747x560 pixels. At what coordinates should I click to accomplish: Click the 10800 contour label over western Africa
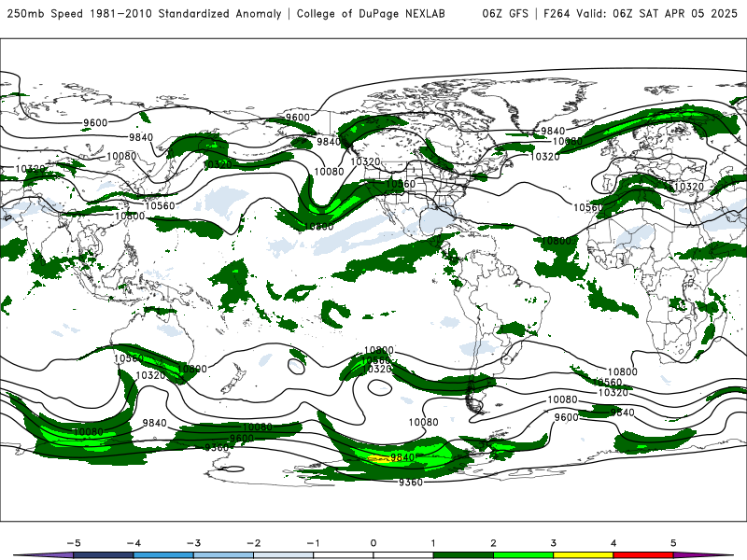[x=556, y=241]
